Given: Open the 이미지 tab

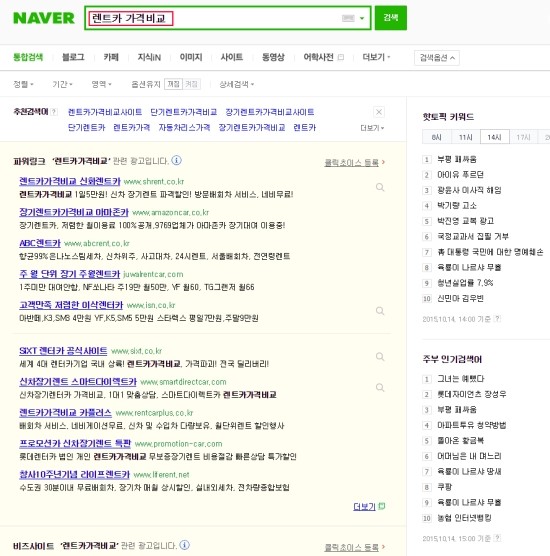Looking at the screenshot, I should pyautogui.click(x=191, y=57).
